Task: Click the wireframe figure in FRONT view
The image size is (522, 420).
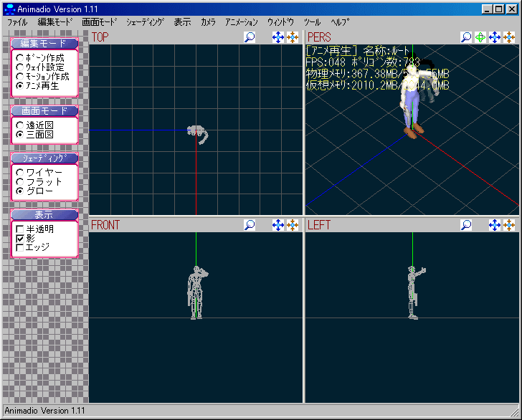Action: click(x=197, y=293)
